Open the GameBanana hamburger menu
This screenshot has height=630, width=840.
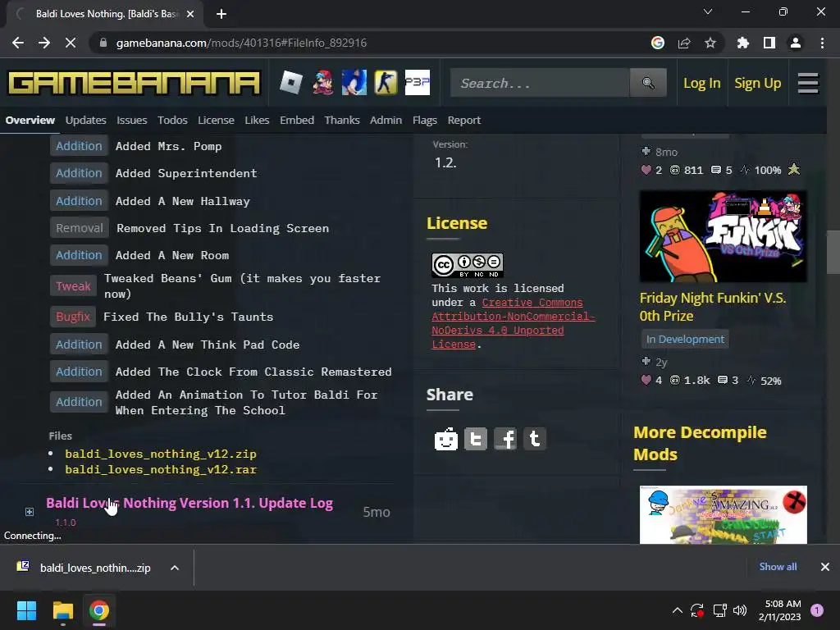coord(808,83)
